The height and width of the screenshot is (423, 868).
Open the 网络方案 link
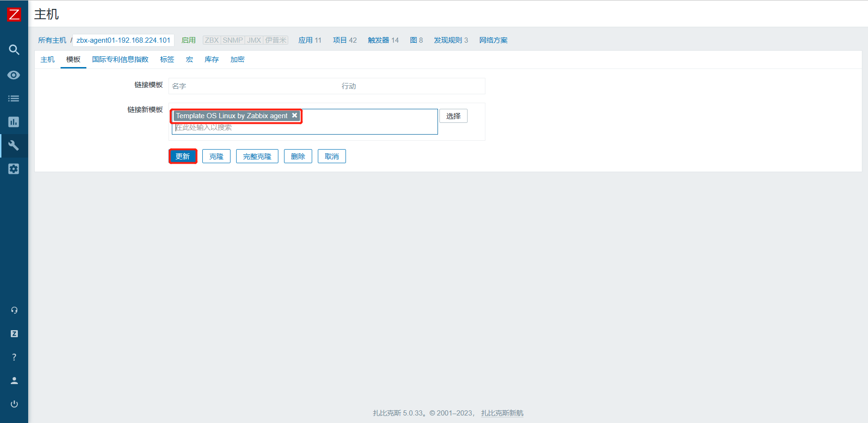[493, 40]
